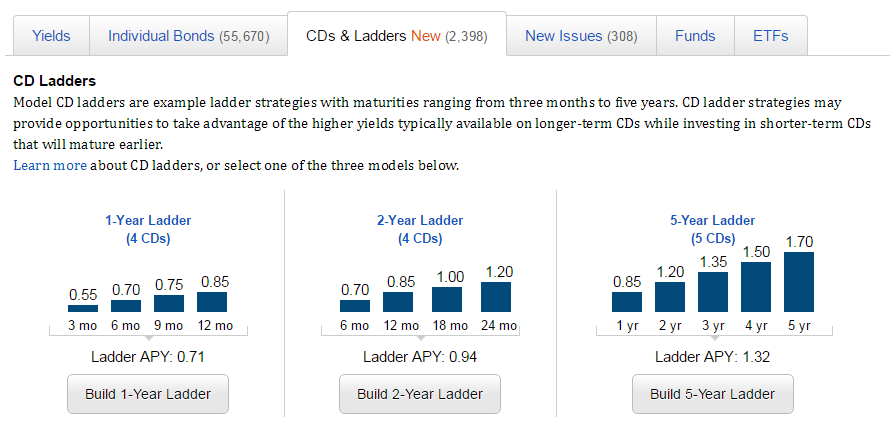Switch to the ETFs tab
This screenshot has height=435, width=895.
770,36
